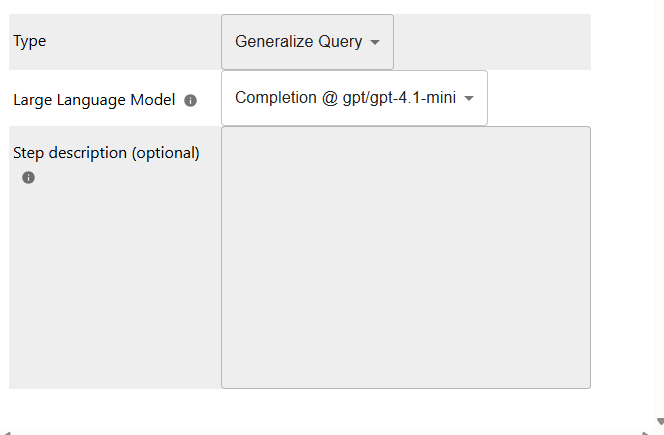
Task: Click the "Generalize Query" text in the selector
Action: tap(298, 42)
